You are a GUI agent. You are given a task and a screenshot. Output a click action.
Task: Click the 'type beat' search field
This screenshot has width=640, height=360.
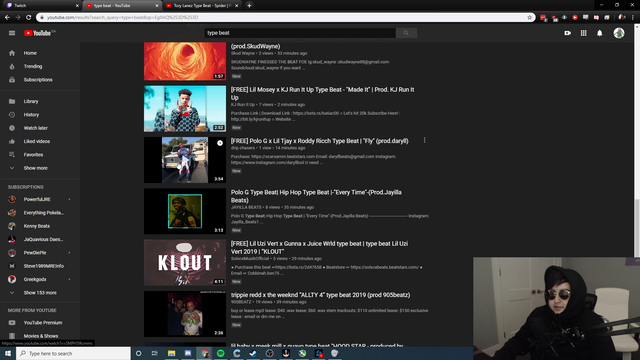click(x=300, y=33)
